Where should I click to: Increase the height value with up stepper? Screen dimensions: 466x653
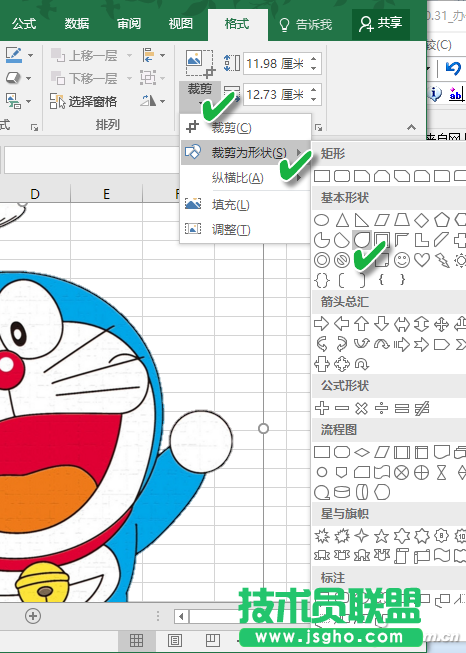point(314,60)
